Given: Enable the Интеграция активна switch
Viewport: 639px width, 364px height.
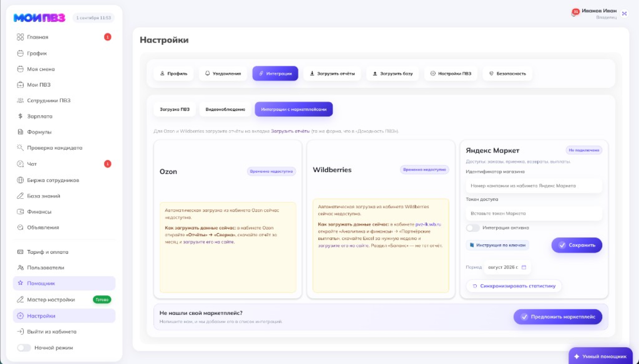Looking at the screenshot, I should click(x=473, y=228).
